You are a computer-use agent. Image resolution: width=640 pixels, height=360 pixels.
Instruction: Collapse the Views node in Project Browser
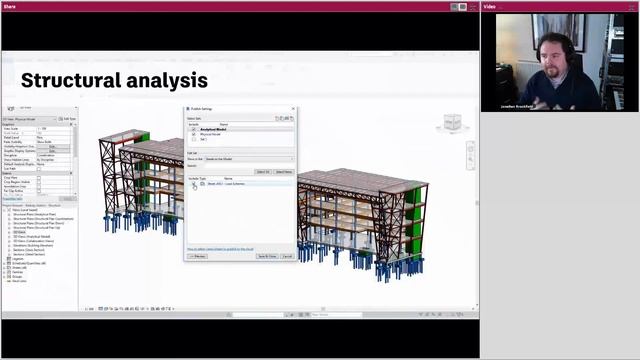click(x=5, y=210)
